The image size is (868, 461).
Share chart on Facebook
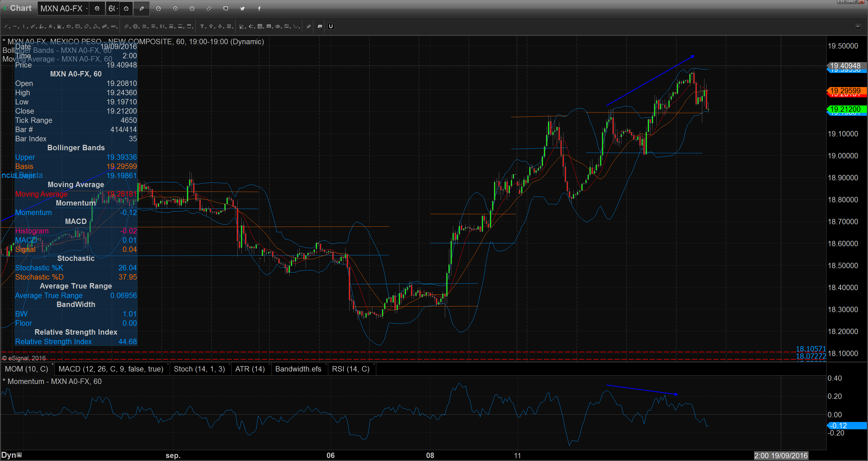click(259, 8)
